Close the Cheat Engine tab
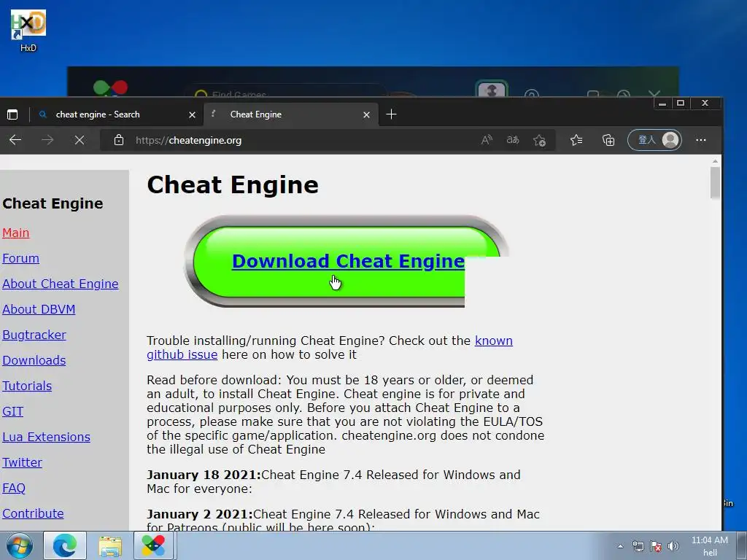The width and height of the screenshot is (747, 560). coord(366,114)
